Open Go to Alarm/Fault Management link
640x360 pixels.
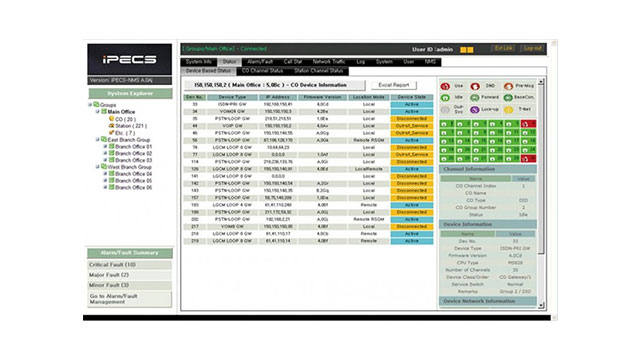pyautogui.click(x=130, y=299)
